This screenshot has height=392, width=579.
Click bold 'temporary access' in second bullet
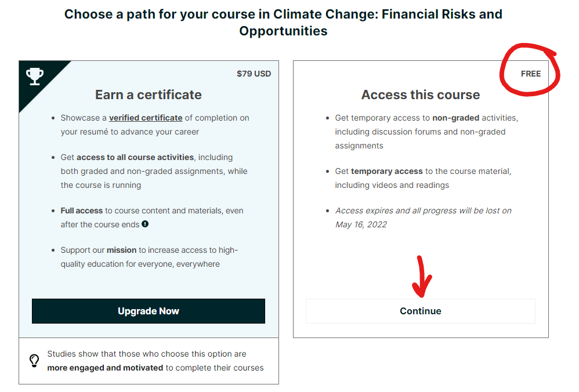point(387,171)
